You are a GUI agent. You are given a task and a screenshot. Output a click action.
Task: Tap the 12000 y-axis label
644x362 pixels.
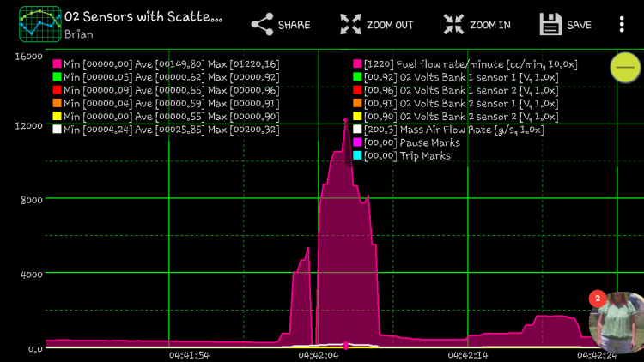[28, 125]
